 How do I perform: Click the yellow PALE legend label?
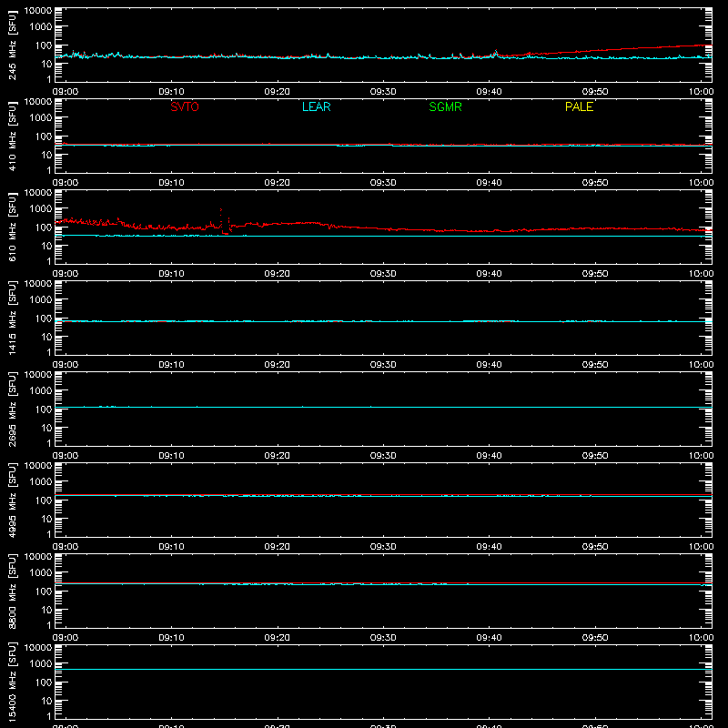[579, 106]
